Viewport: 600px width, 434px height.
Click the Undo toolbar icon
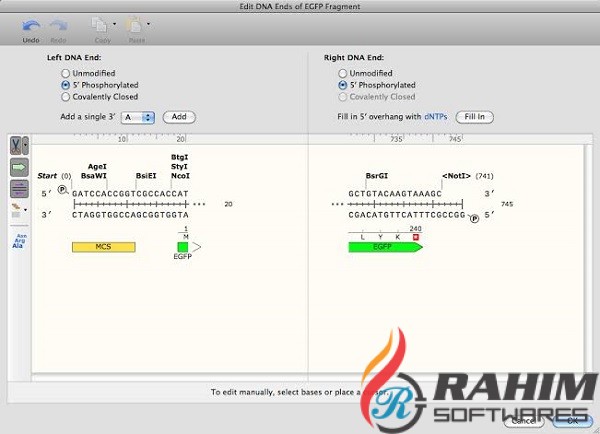[31, 27]
